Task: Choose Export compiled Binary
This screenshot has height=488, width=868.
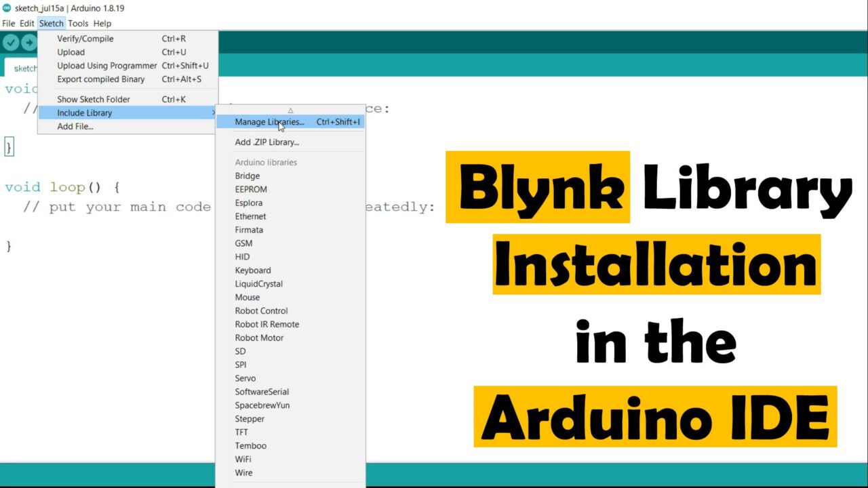Action: pos(127,79)
